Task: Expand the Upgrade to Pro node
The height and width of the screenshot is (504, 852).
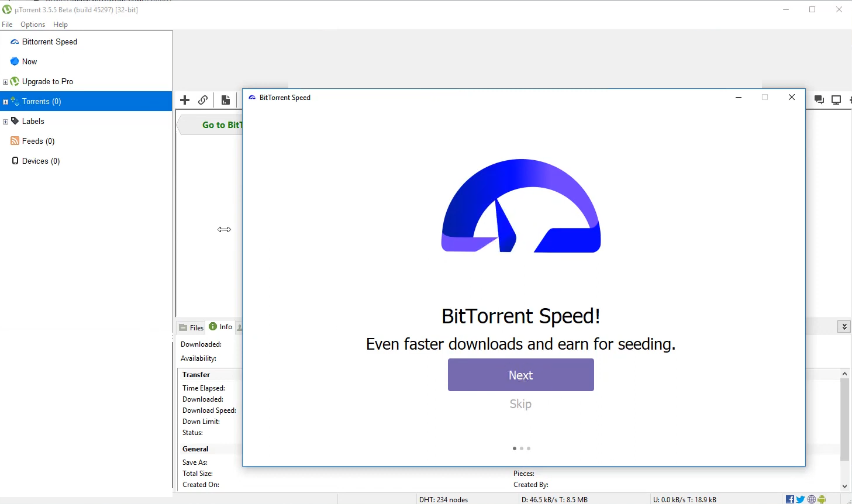Action: [x=5, y=82]
